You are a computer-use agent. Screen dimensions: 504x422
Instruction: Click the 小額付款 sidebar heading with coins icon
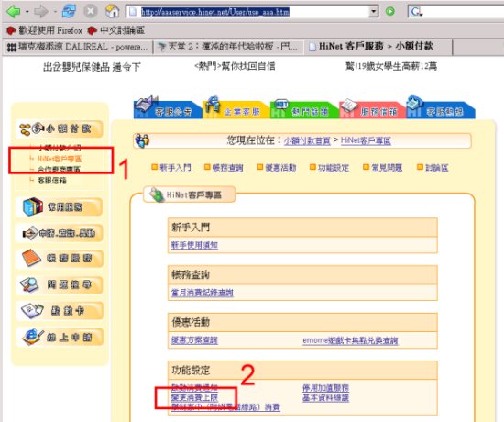tap(60, 129)
